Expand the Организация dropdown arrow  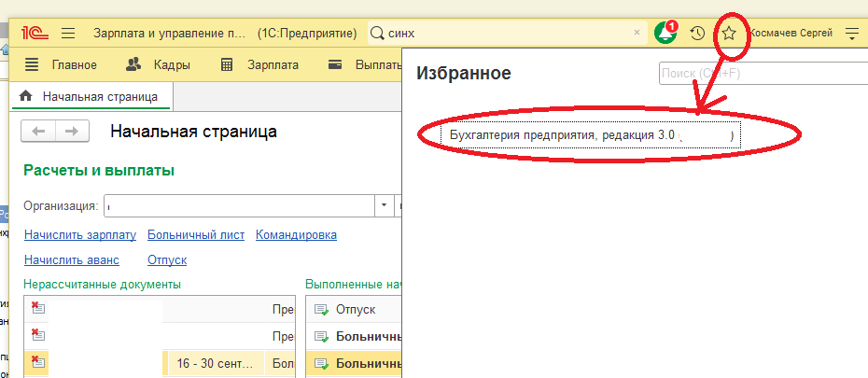384,206
